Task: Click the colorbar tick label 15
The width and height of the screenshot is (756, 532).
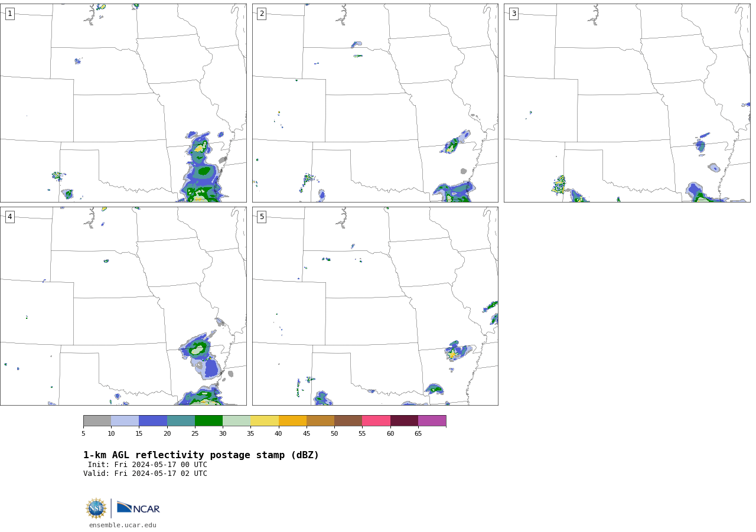Action: (139, 434)
